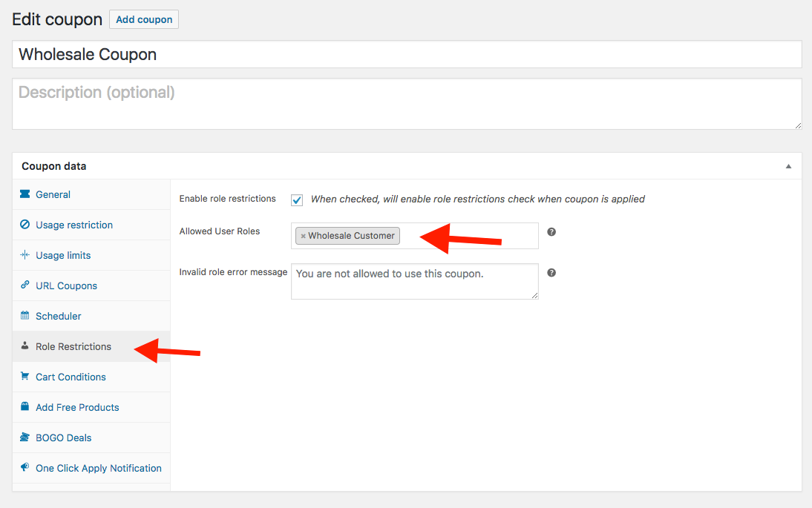The image size is (812, 508).
Task: Click the General tab ticket icon
Action: [x=25, y=194]
